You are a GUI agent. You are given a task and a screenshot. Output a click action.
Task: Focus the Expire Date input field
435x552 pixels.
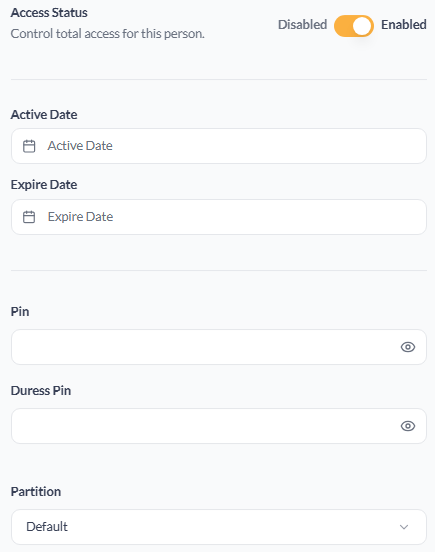[219, 217]
